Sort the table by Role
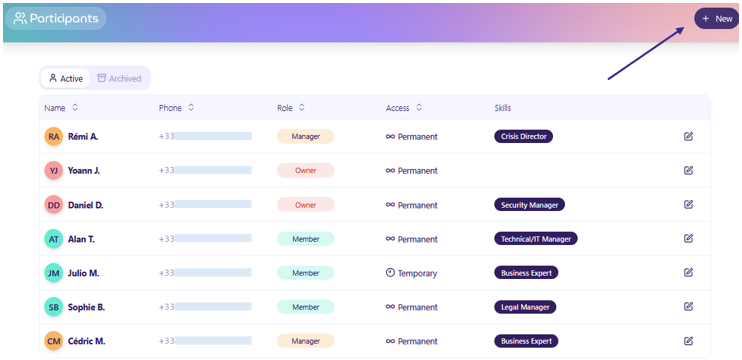742x360 pixels. 301,107
